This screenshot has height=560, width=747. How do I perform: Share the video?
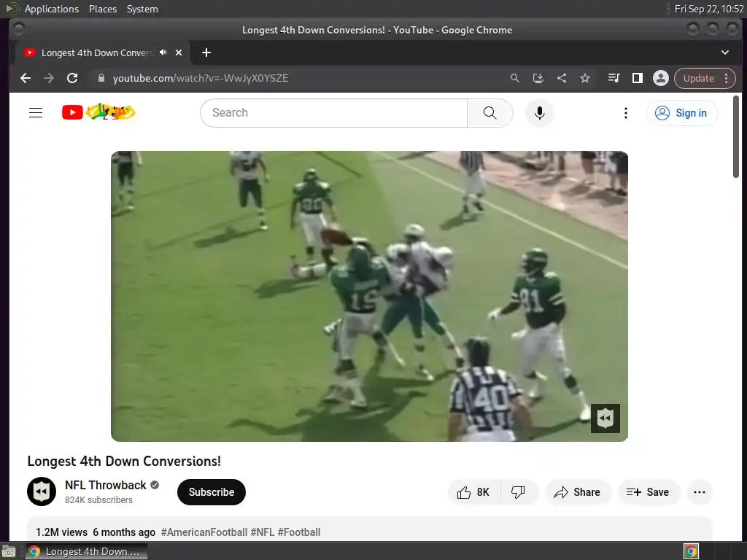[x=577, y=492]
